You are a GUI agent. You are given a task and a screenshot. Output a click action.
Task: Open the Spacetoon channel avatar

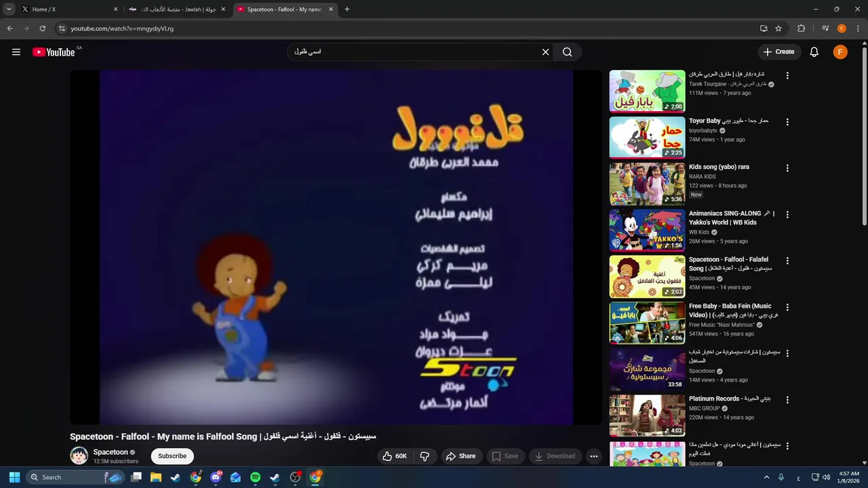coord(79,455)
